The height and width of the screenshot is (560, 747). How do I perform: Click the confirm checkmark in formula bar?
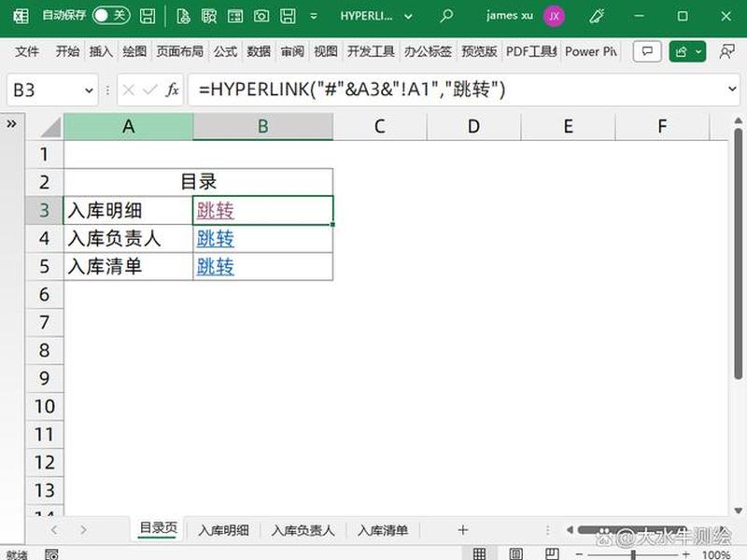(149, 90)
